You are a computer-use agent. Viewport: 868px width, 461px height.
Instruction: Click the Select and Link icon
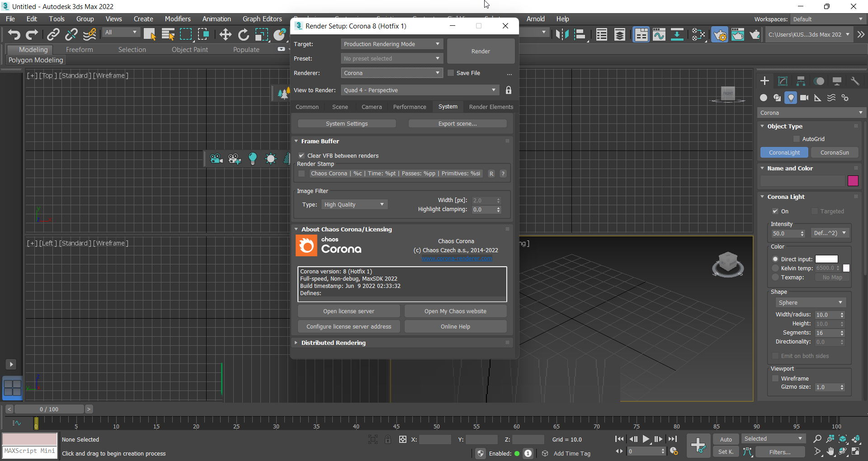(53, 34)
